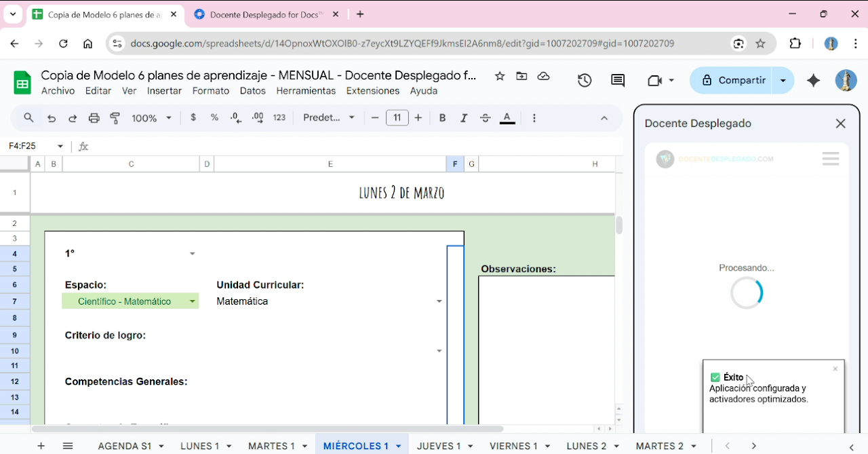
Task: Print the spreadsheet
Action: (x=94, y=118)
